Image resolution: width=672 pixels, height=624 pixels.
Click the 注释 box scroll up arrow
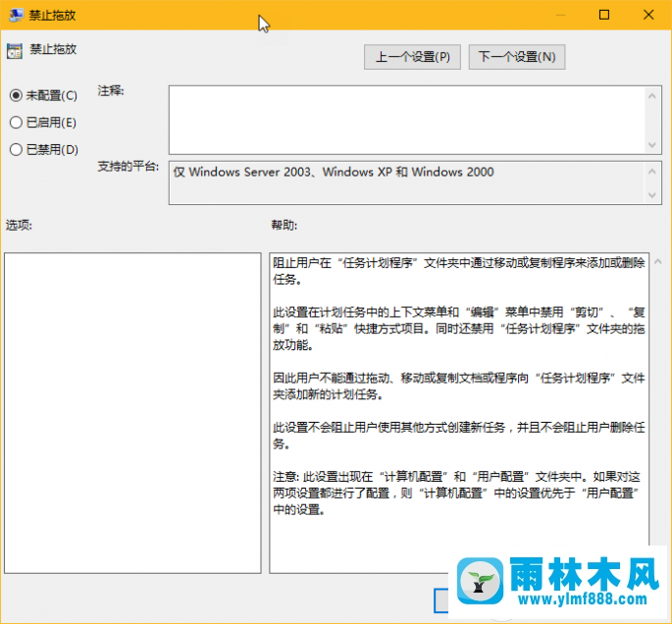pos(651,96)
